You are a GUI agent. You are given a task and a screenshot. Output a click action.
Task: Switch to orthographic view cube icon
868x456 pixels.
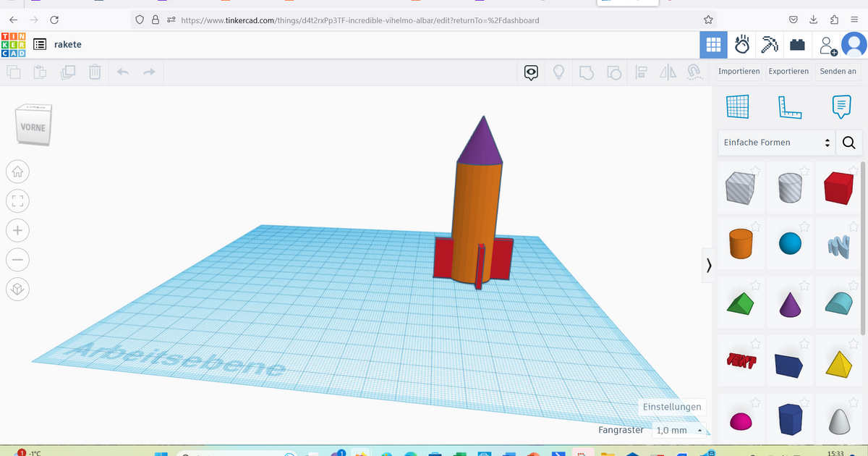point(18,290)
